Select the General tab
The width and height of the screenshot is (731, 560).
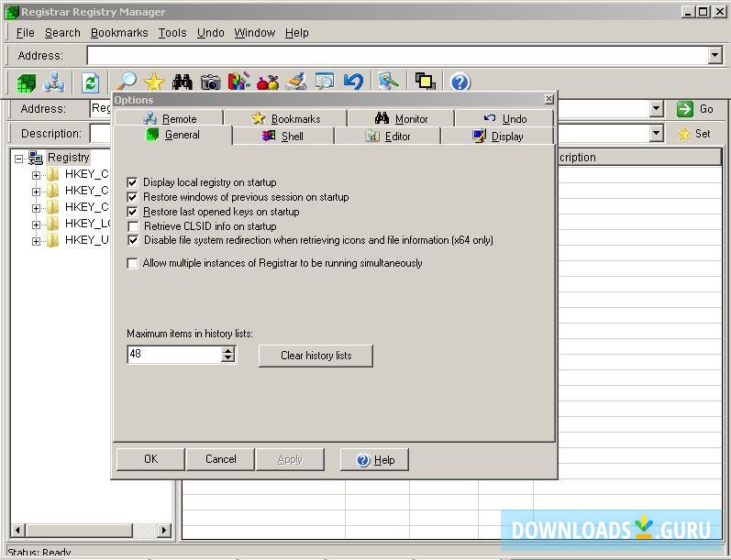click(173, 135)
